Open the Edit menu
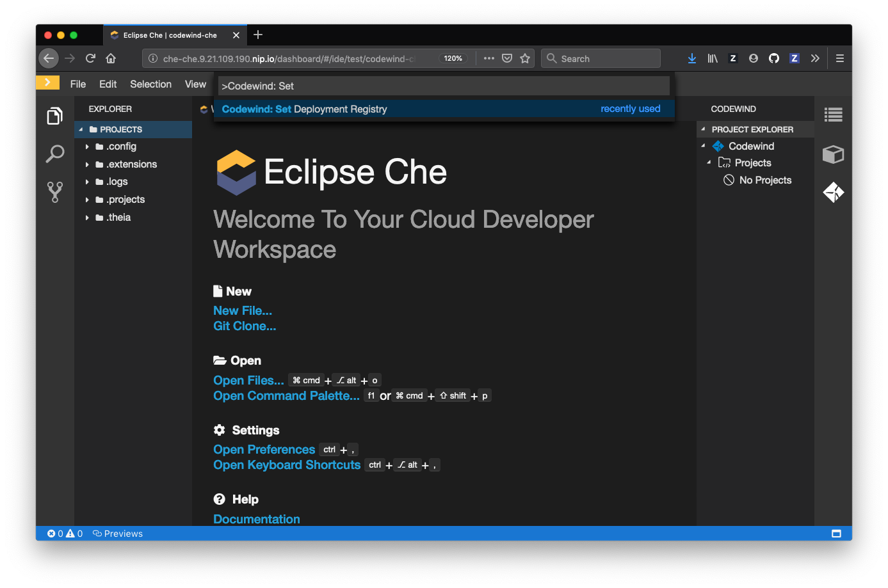This screenshot has width=888, height=588. click(108, 84)
